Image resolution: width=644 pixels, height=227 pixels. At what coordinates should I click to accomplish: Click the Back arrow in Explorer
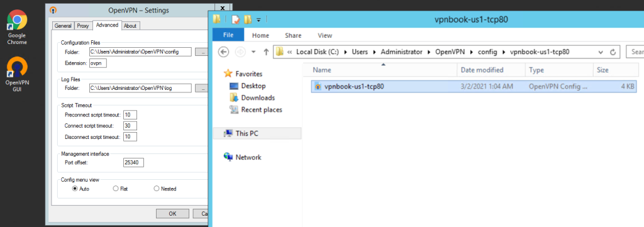(x=223, y=52)
